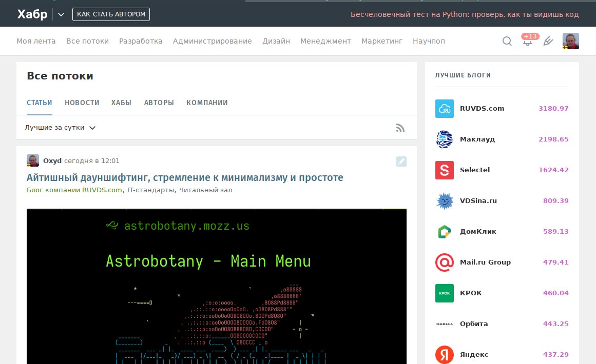596x364 pixels.
Task: Go to Все потоки navigation item
Action: click(x=87, y=41)
